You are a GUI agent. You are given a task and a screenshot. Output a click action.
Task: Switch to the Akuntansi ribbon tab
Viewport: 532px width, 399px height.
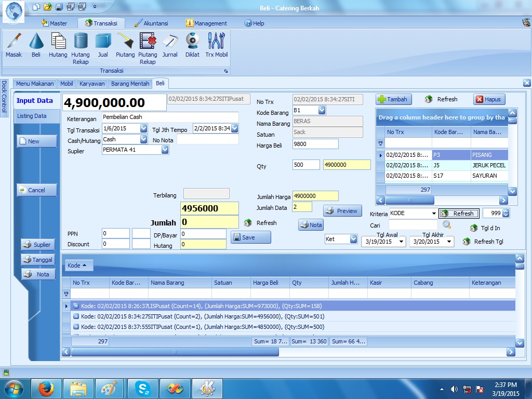[151, 23]
